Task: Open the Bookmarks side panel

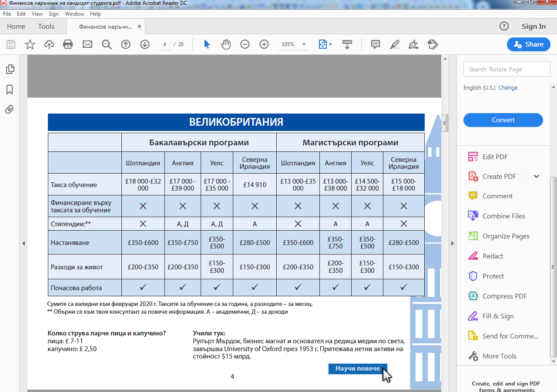Action: [x=10, y=90]
